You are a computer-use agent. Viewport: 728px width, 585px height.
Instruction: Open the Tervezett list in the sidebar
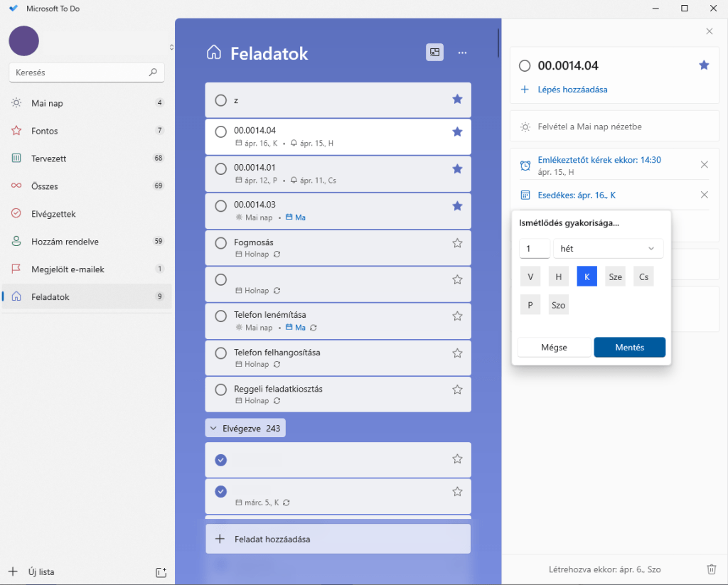tap(49, 159)
